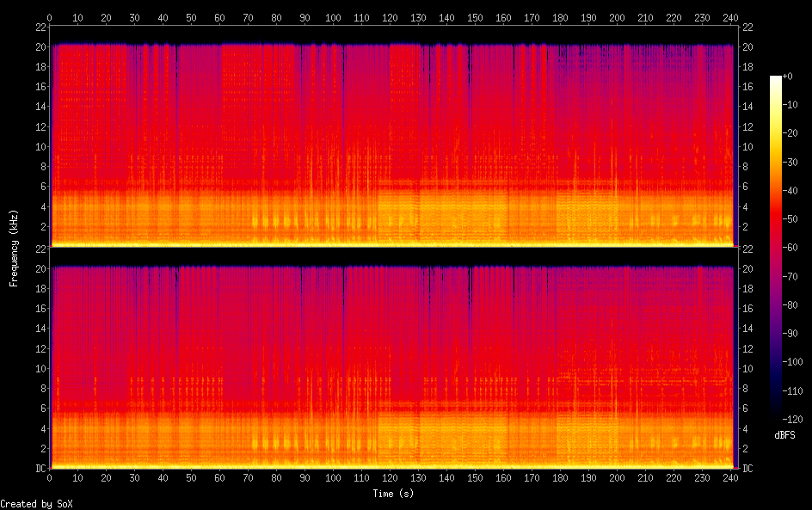Click the white top end of the dBFS color bar

pyautogui.click(x=776, y=78)
